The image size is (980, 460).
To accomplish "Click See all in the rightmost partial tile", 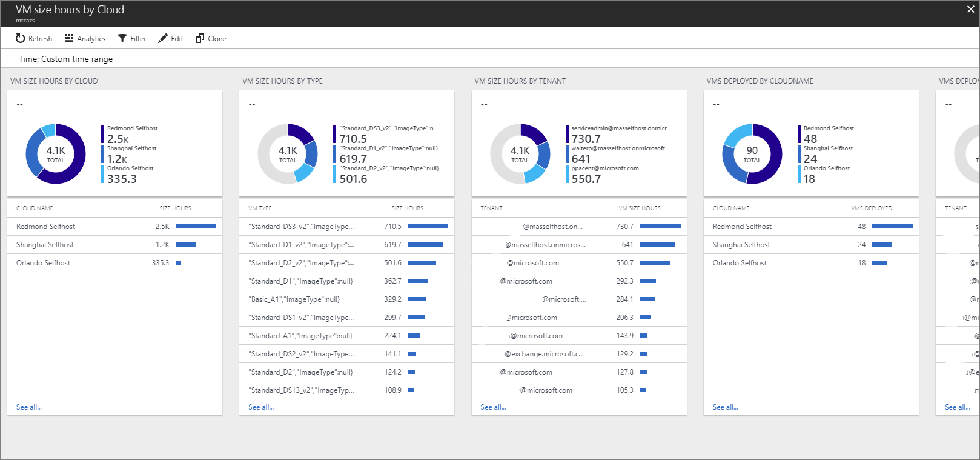I will coord(958,407).
